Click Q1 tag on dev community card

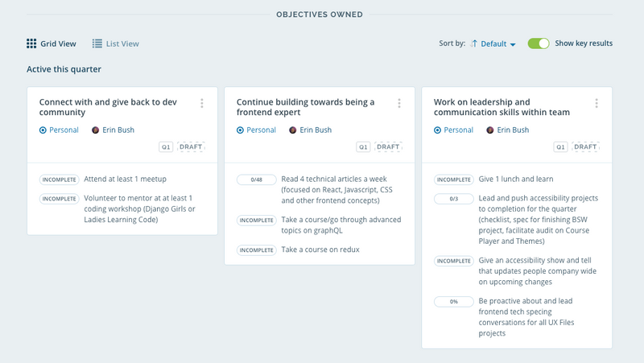(x=166, y=147)
